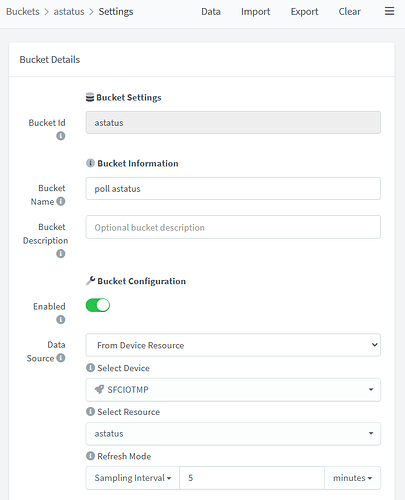Click the disabled Bucket Id field
Screen dimensions: 405x500
click(233, 123)
